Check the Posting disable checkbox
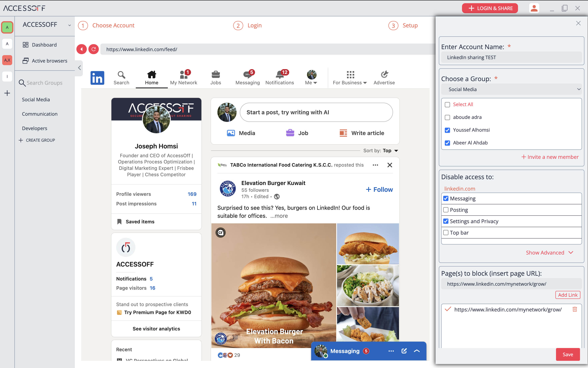The width and height of the screenshot is (588, 368). pos(446,210)
